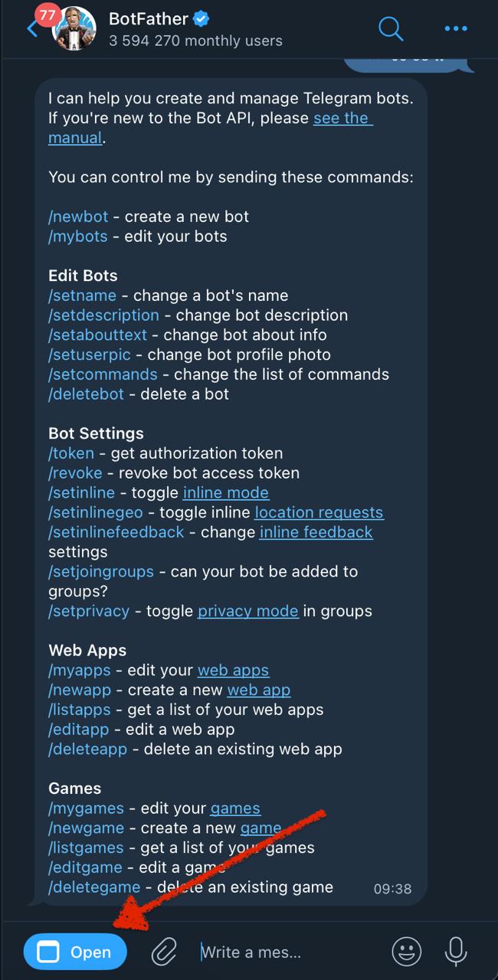Start a voice message with the microphone
This screenshot has height=980, width=498.
456,951
